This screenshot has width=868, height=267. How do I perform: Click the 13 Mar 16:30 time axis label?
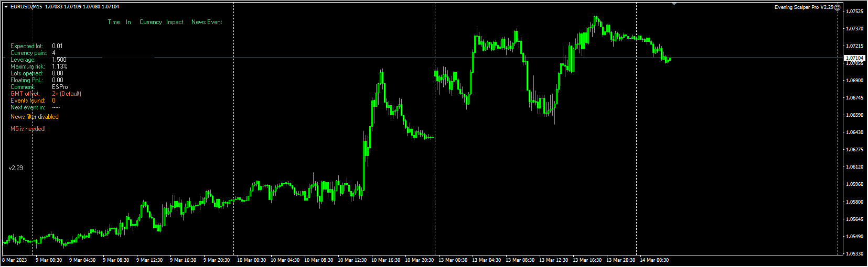coord(587,260)
